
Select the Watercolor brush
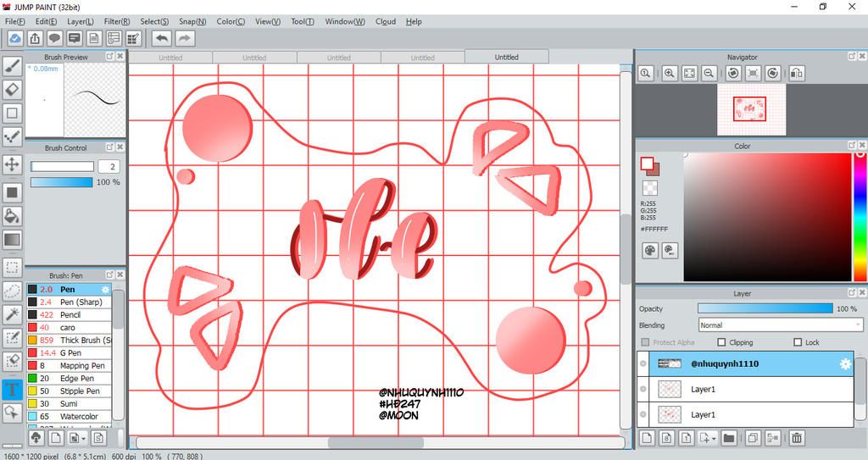click(70, 416)
